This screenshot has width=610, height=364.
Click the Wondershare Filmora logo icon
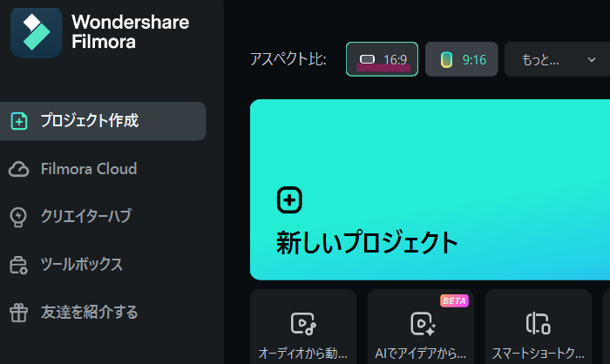37,33
